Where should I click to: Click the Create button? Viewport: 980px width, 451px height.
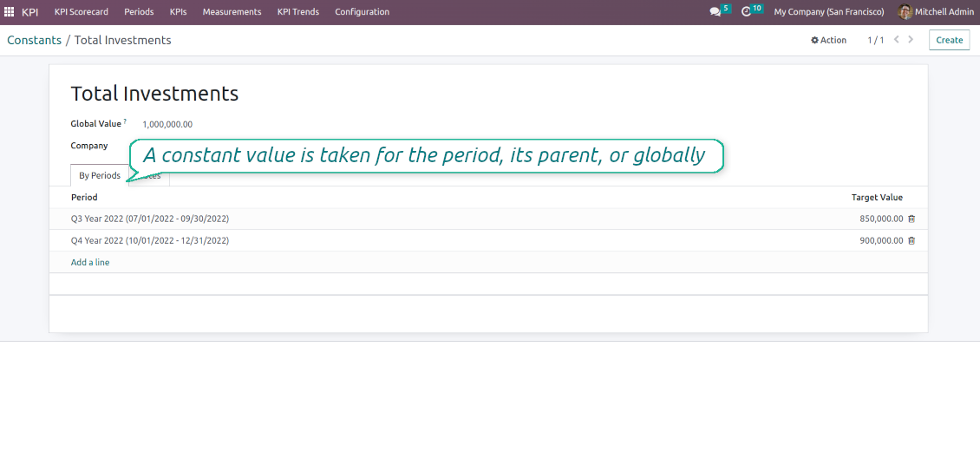(x=949, y=40)
